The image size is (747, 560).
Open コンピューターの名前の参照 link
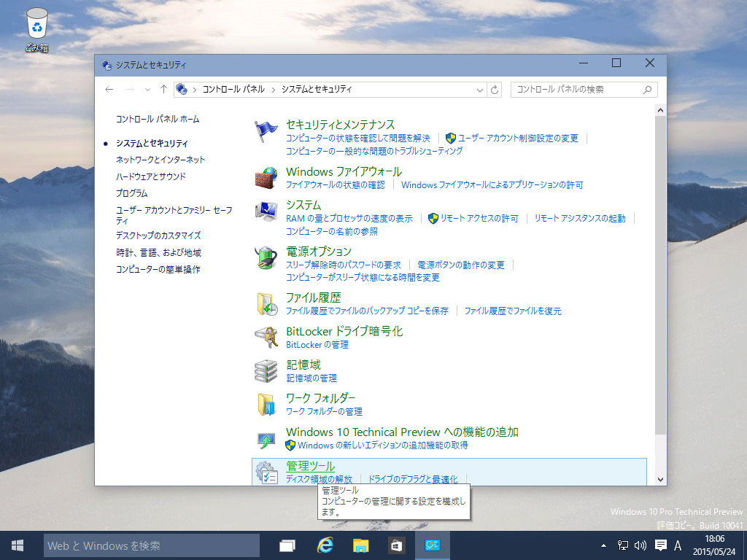pos(332,231)
